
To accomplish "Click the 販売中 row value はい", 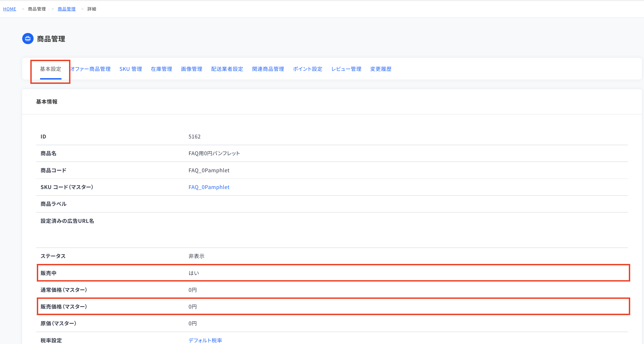I will (194, 273).
